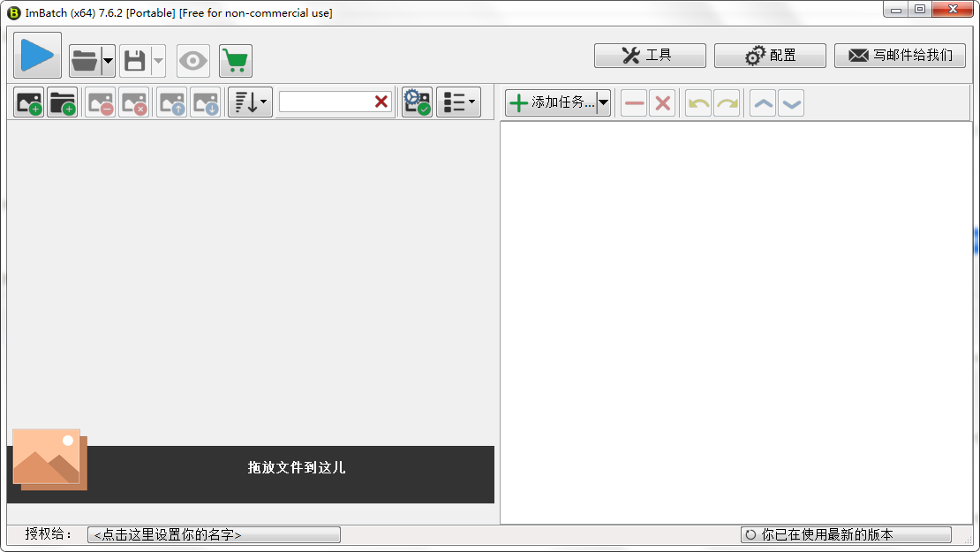Click the green shopping cart icon

pyautogui.click(x=236, y=61)
